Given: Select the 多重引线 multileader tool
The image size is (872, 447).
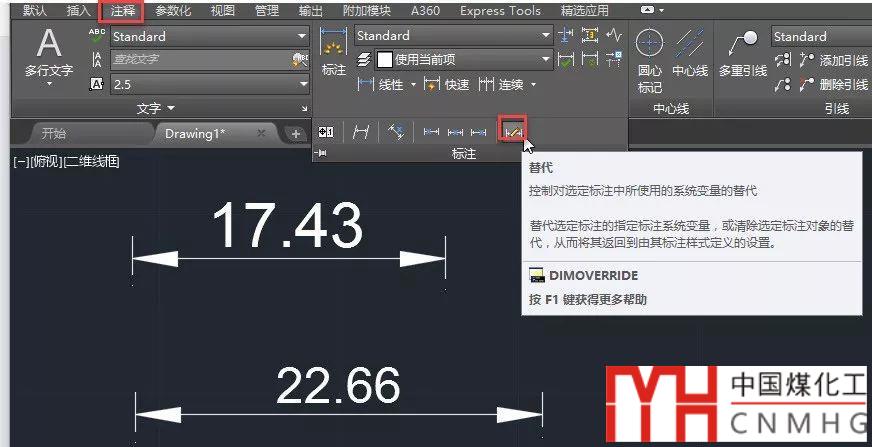Looking at the screenshot, I should coord(743,53).
